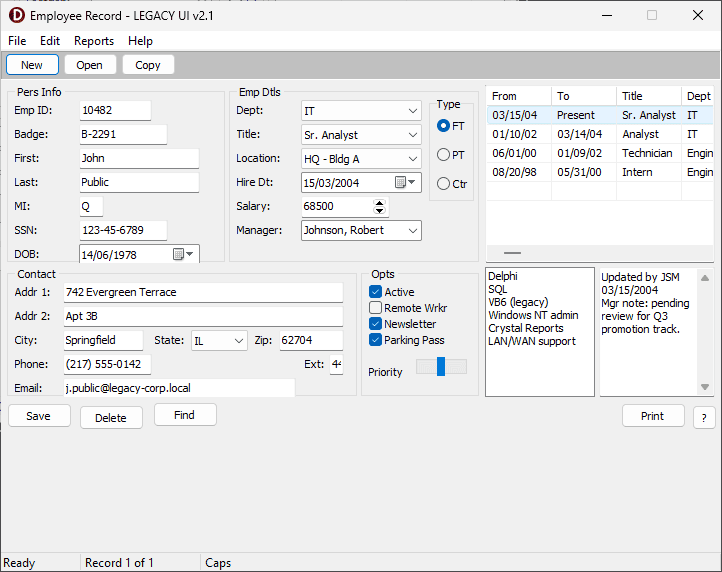
Task: Click the Salary spinner up arrow
Action: click(x=379, y=203)
